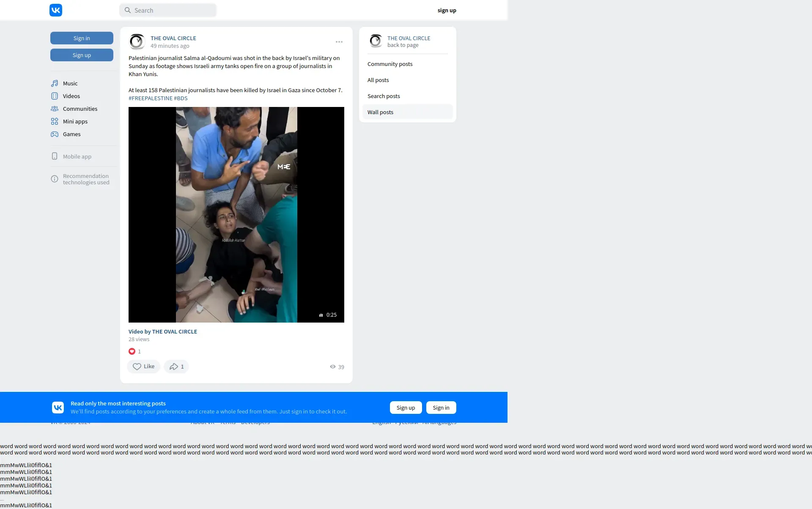The width and height of the screenshot is (812, 509).
Task: Click the VK logo in the header
Action: pyautogui.click(x=56, y=10)
